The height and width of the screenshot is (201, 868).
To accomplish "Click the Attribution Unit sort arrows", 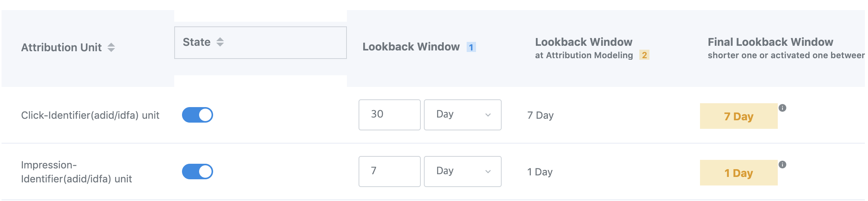I will point(111,47).
